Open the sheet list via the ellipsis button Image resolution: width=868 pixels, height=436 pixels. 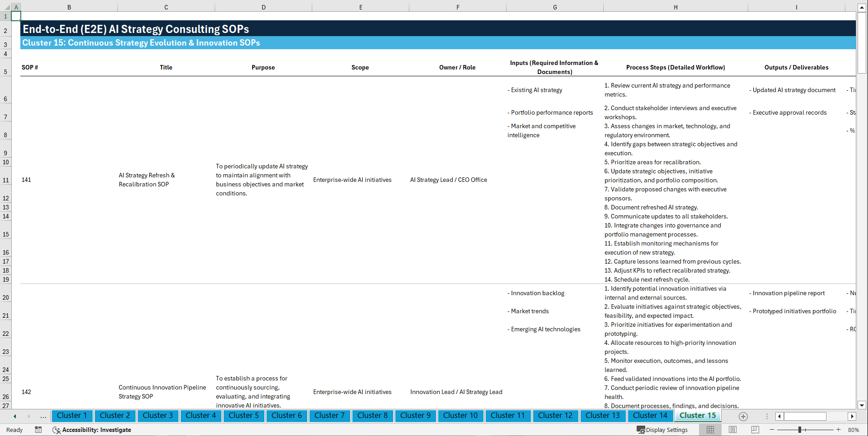pos(43,416)
